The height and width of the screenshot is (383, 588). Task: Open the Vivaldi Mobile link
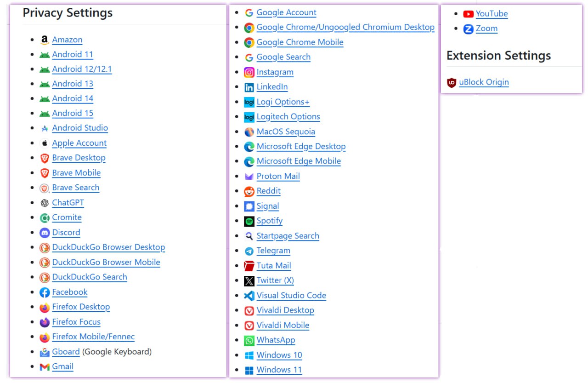pyautogui.click(x=283, y=326)
